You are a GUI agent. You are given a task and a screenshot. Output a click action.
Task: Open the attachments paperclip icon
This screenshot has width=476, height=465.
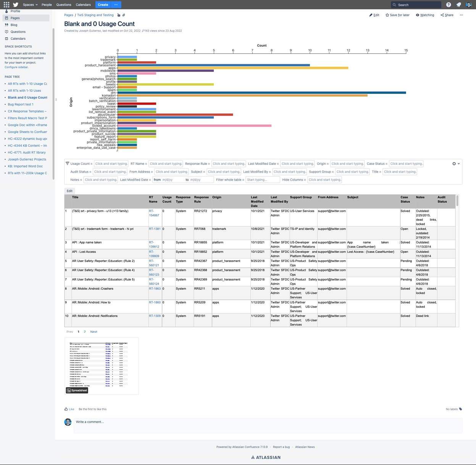(x=124, y=15)
